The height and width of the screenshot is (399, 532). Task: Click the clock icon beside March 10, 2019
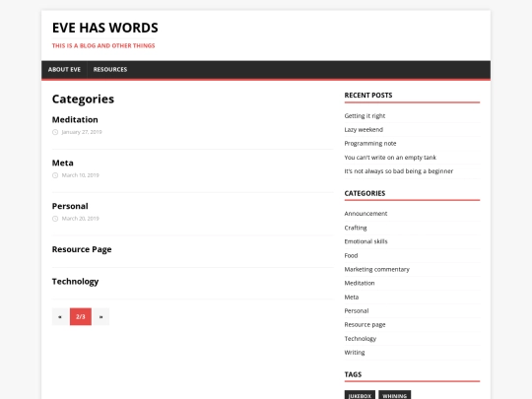point(55,175)
